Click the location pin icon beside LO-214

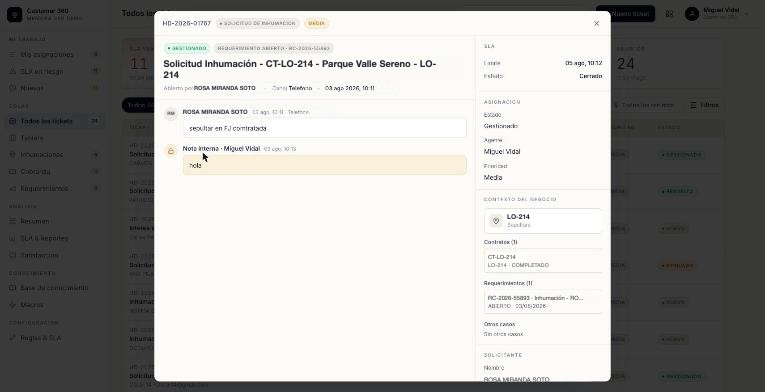tap(496, 221)
